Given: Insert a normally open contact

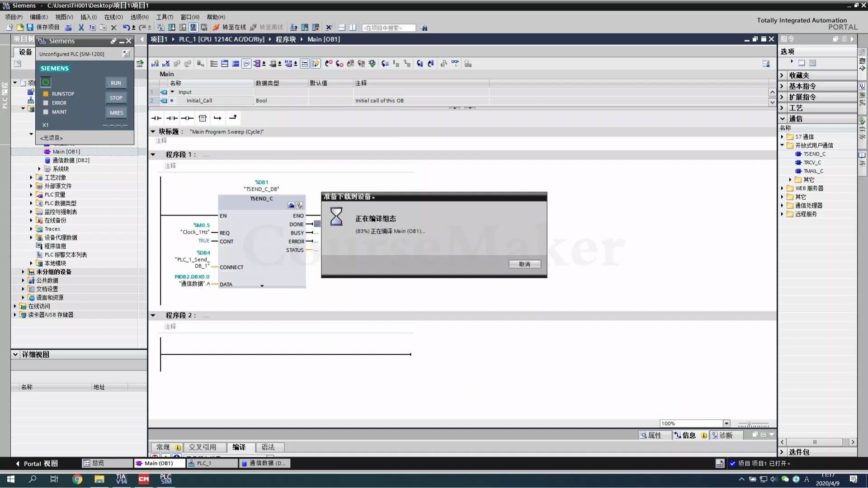Looking at the screenshot, I should 156,118.
